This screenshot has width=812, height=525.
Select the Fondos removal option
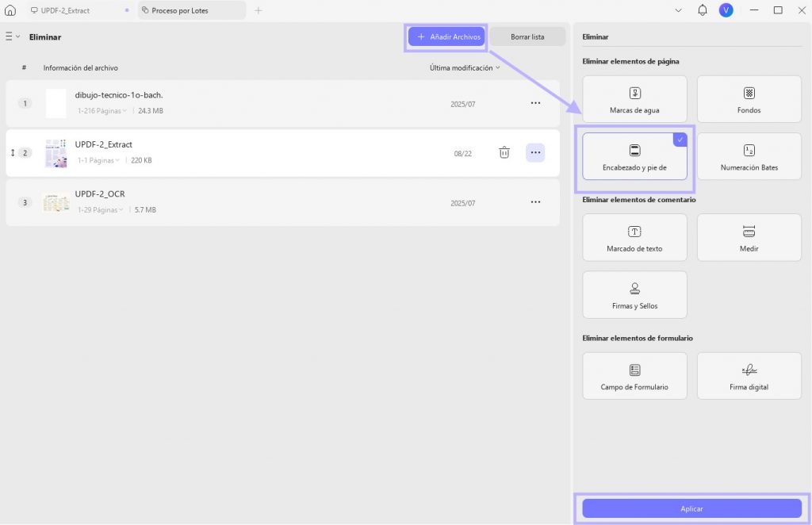(x=749, y=99)
